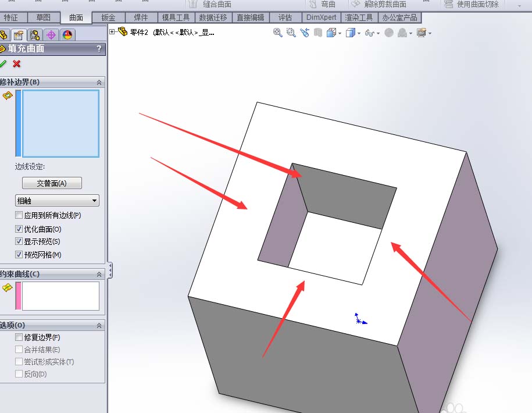Open Apply Scene dropdown arrow
Viewport: 532px width, 413px height.
coord(411,33)
